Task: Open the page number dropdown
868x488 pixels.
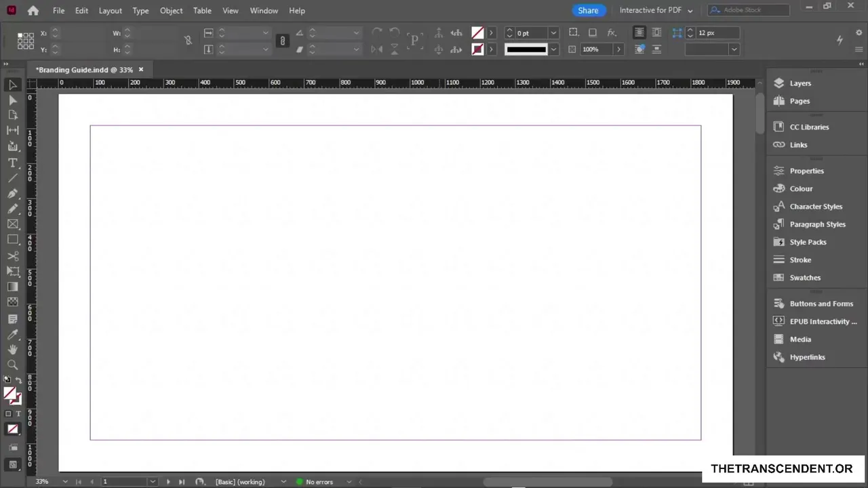Action: point(152,482)
